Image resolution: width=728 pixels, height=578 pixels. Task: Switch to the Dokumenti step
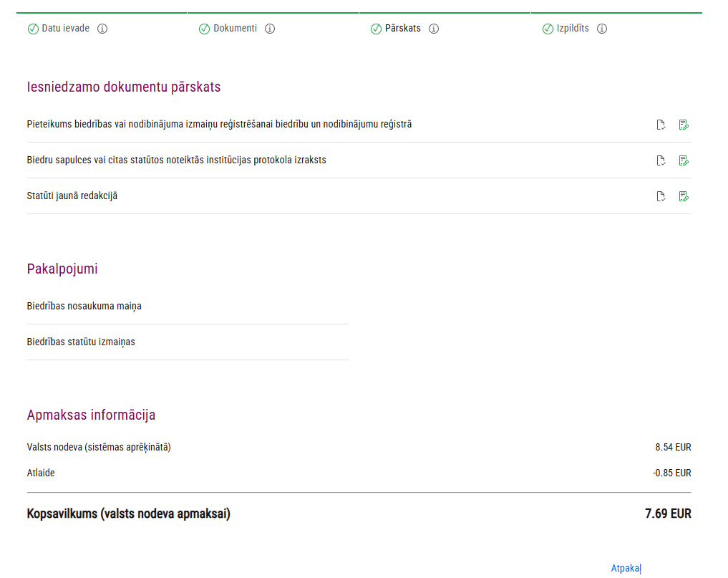[x=235, y=29]
